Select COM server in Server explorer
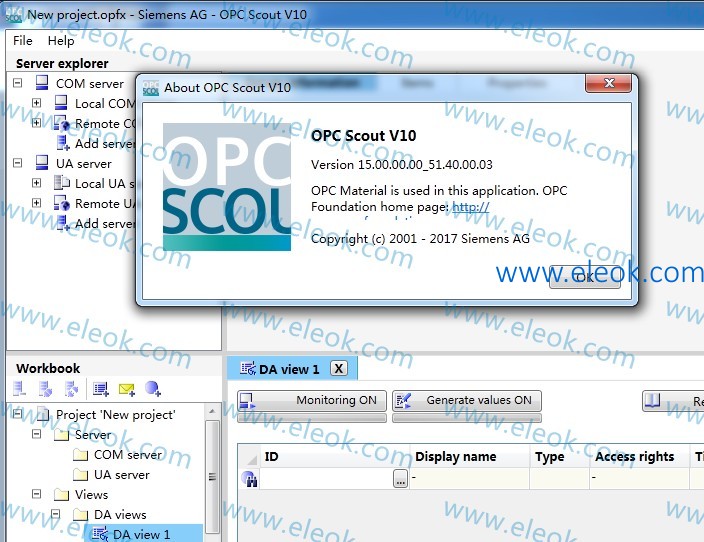This screenshot has width=704, height=542. coord(90,84)
